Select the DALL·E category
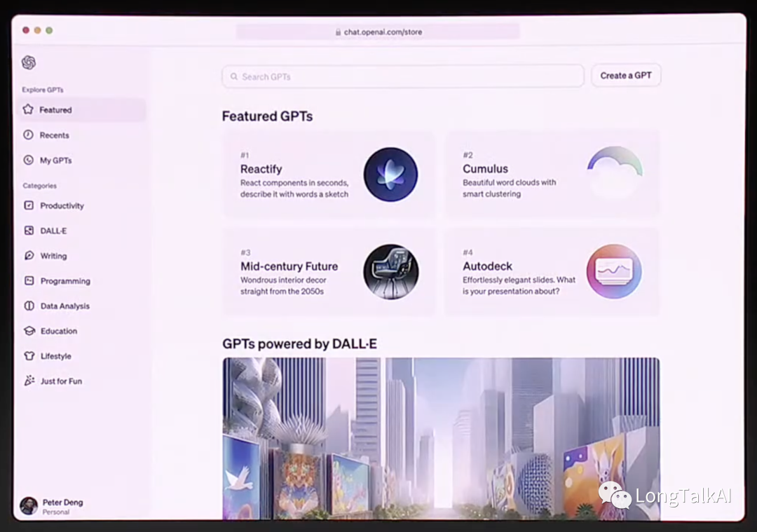 tap(81, 231)
